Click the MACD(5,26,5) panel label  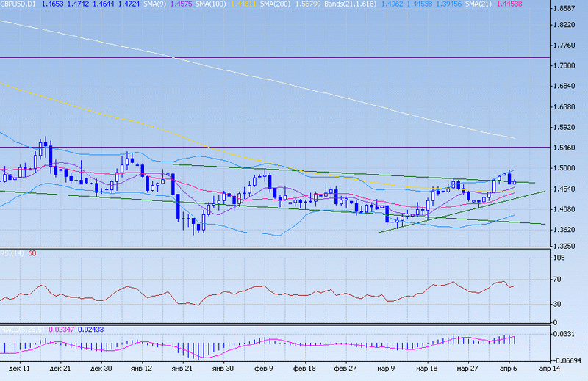click(x=21, y=330)
